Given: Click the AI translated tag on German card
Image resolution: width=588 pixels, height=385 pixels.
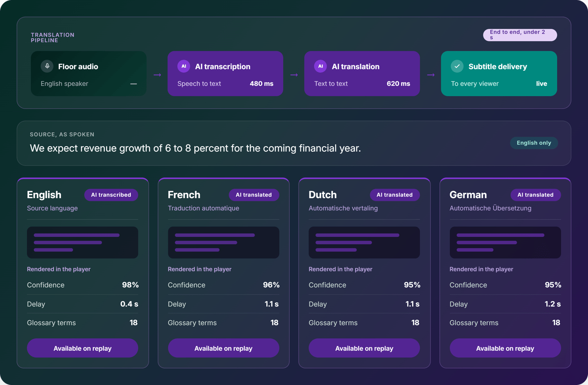Looking at the screenshot, I should coord(535,195).
